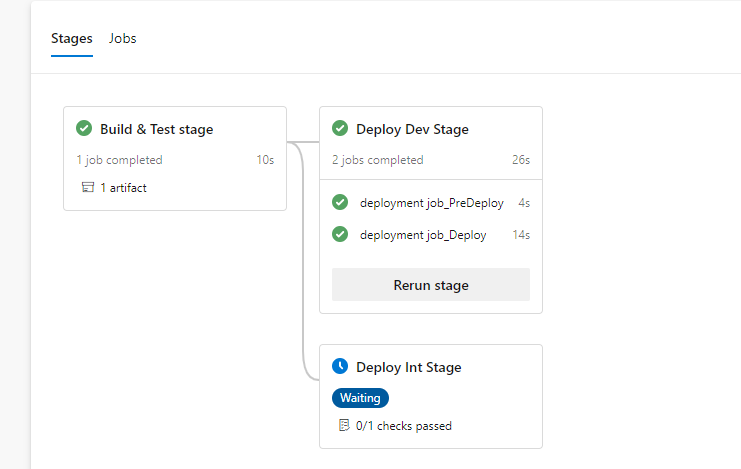Viewport: 741px width, 469px height.
Task: Open the Deploy Dev Stage title
Action: (x=412, y=129)
